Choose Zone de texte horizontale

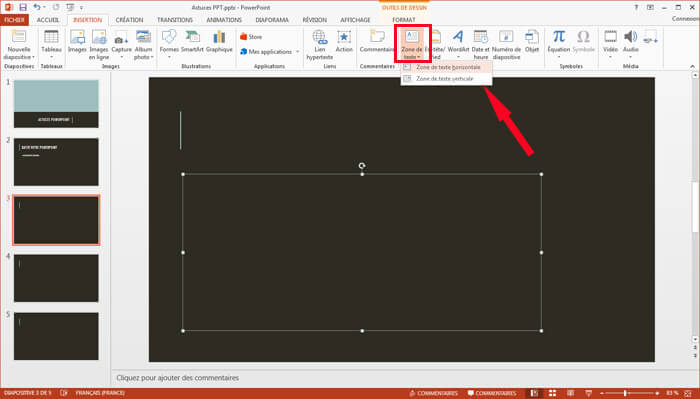click(x=446, y=67)
